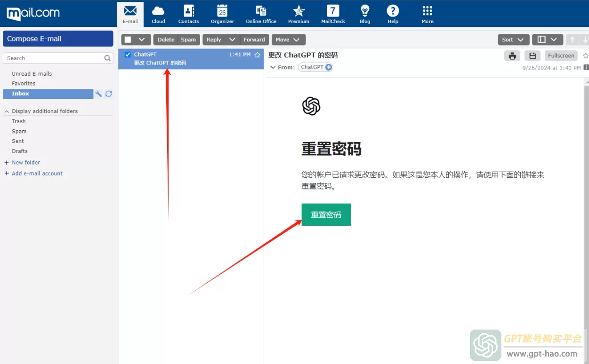The width and height of the screenshot is (589, 364).
Task: Star the ChatGPT email in list
Action: tap(257, 55)
